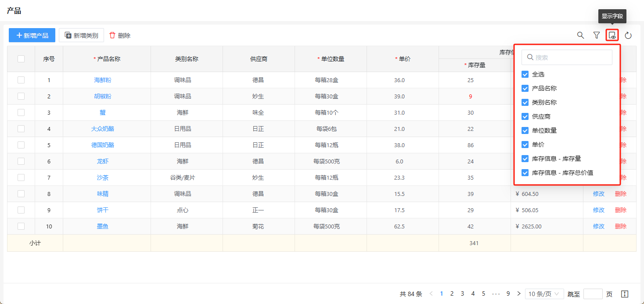Open the 10 条/页 page size dropdown
Image resolution: width=644 pixels, height=304 pixels.
pyautogui.click(x=544, y=294)
